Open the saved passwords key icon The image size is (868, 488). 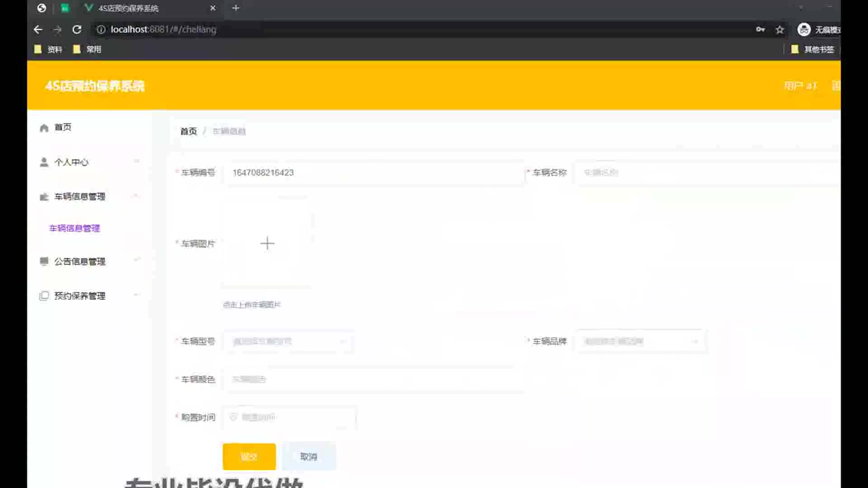pyautogui.click(x=760, y=29)
